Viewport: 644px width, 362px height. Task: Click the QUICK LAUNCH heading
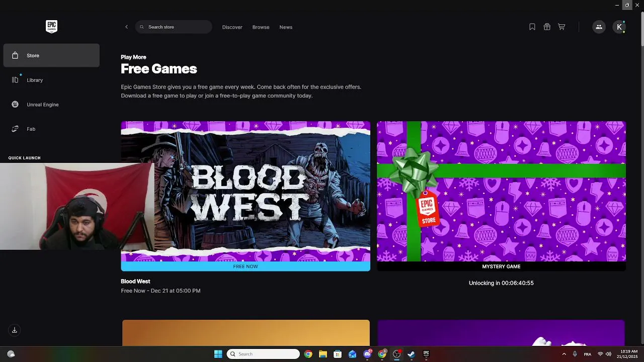[24, 158]
